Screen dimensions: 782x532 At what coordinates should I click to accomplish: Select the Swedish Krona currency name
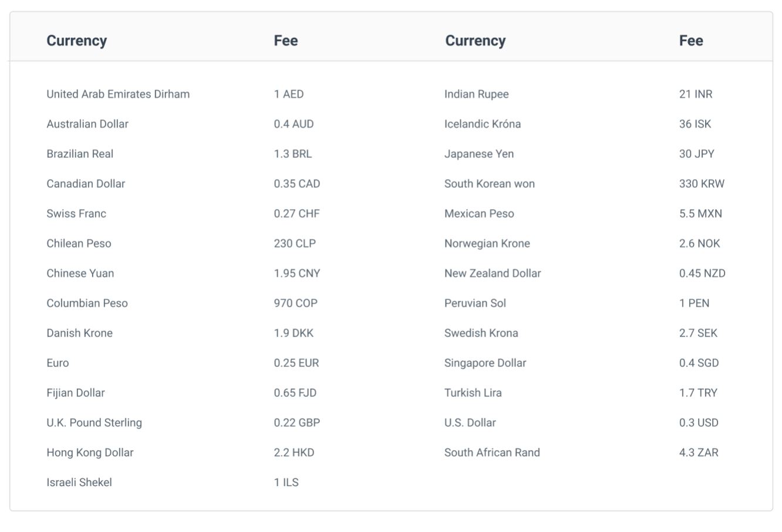pyautogui.click(x=481, y=333)
